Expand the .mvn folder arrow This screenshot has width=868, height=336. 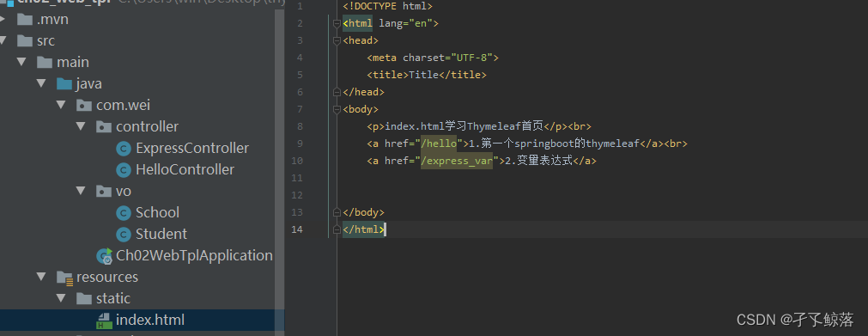click(x=3, y=20)
